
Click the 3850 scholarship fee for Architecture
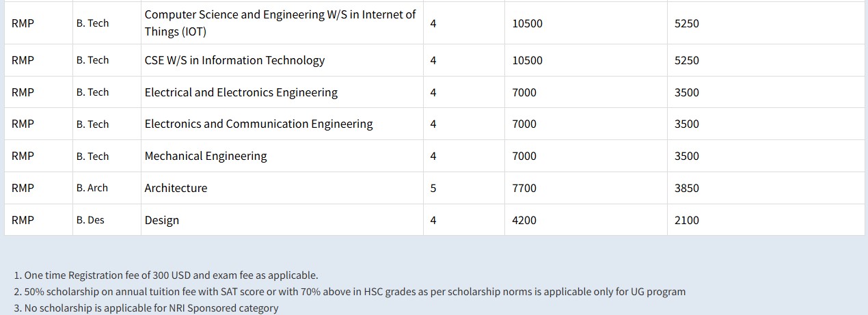(686, 188)
